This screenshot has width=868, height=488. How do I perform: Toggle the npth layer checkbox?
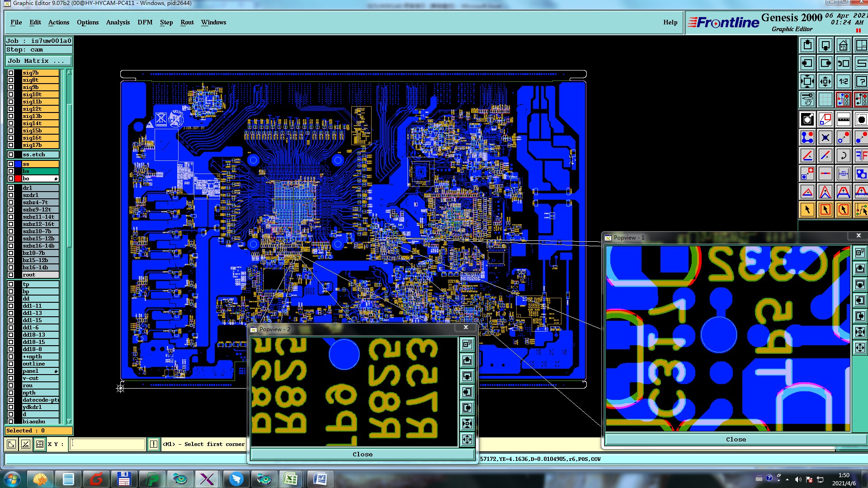[x=11, y=393]
